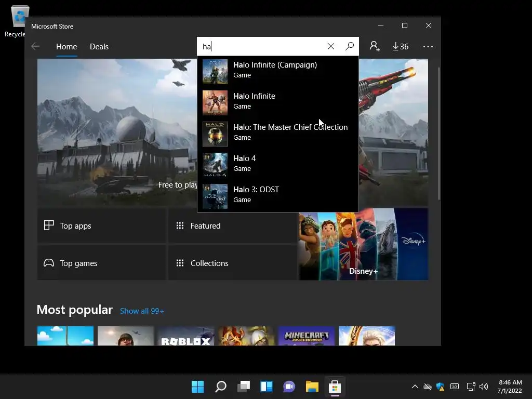
Task: Open the See more three-dots menu
Action: pos(428,46)
